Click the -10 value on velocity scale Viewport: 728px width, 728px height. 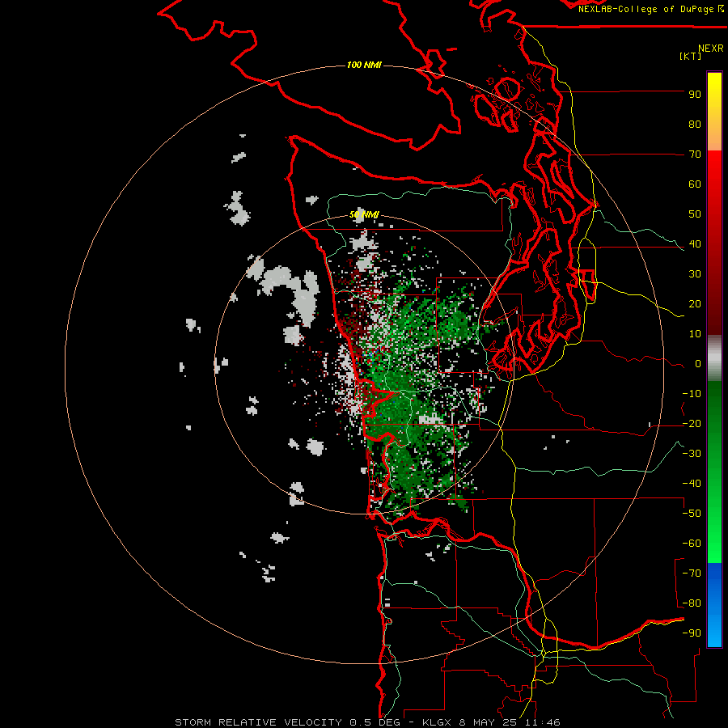[692, 394]
